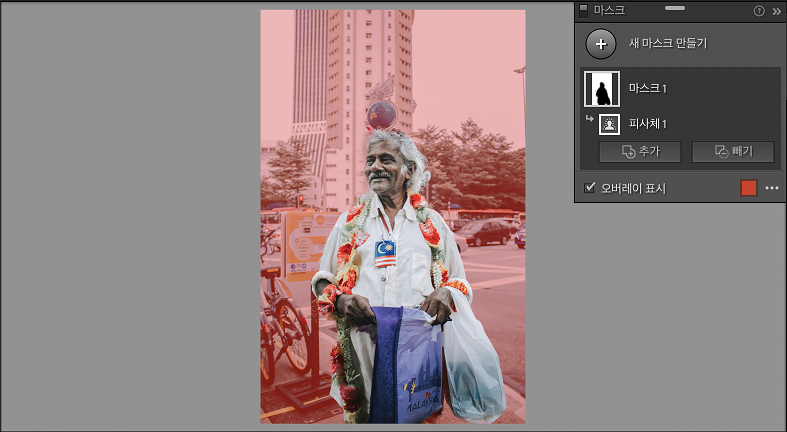Click the blue Malaysia bag in photo

tap(407, 365)
